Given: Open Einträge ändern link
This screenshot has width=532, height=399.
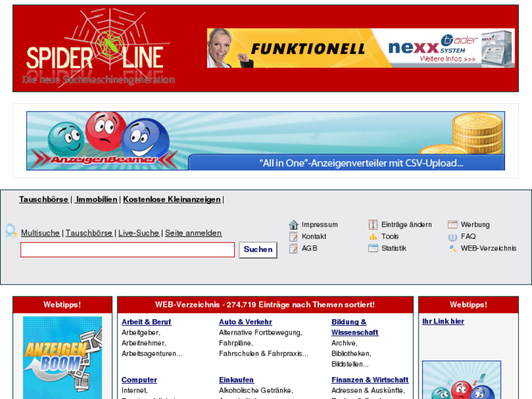Looking at the screenshot, I should pyautogui.click(x=406, y=225).
